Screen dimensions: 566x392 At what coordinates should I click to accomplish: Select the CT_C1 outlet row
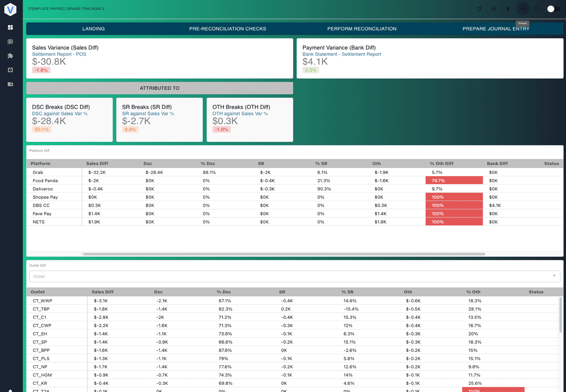pos(293,317)
